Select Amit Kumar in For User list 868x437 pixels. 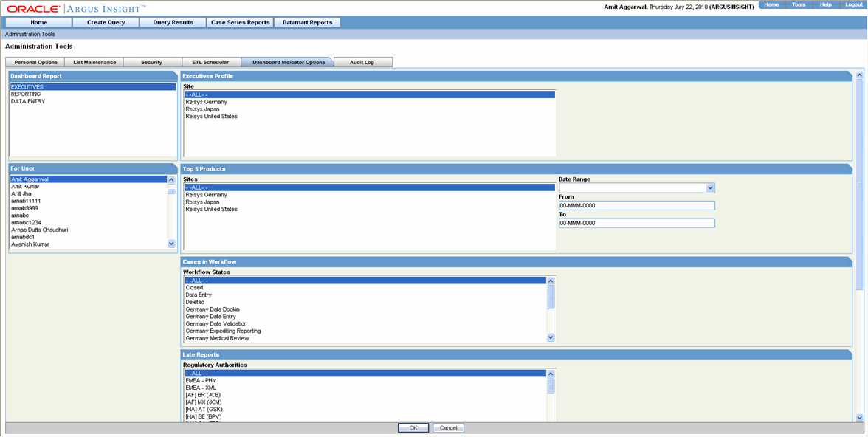(x=89, y=187)
